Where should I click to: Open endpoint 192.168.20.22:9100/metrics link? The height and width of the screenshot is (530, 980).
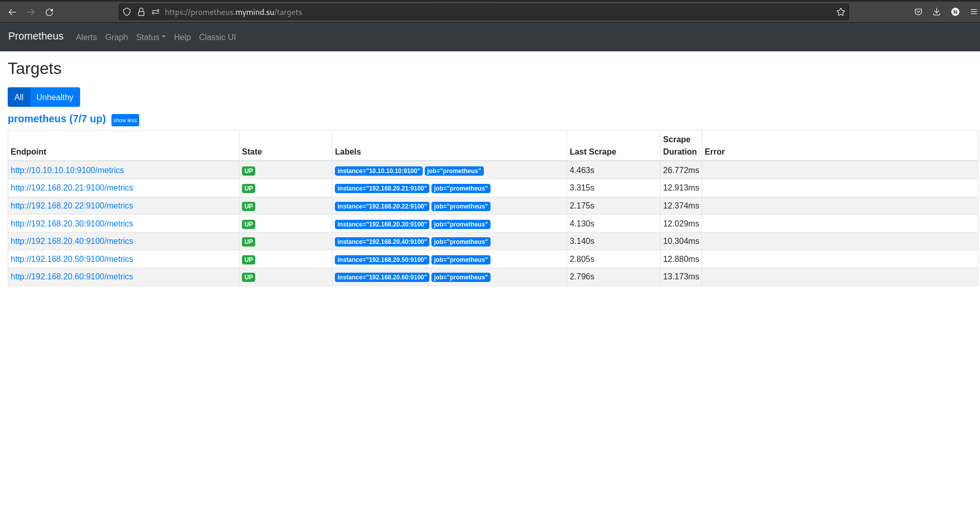(x=72, y=205)
